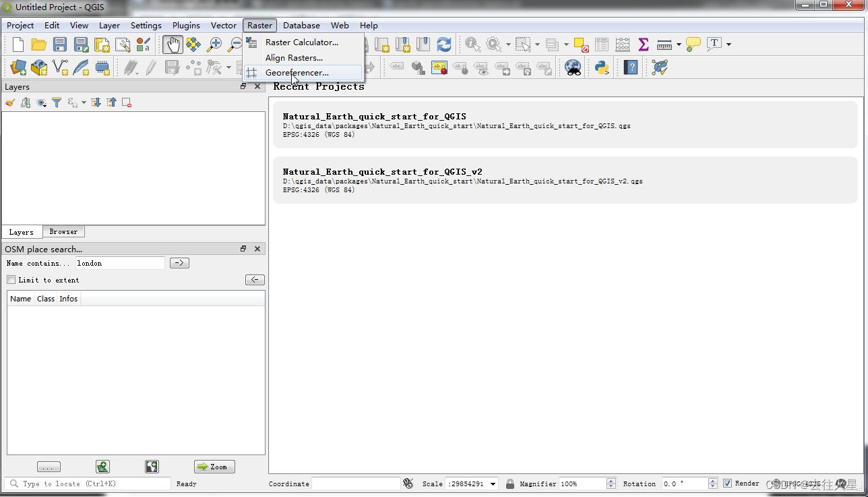Image resolution: width=868 pixels, height=497 pixels.
Task: Open the Field Calculator abacus icon
Action: (623, 45)
